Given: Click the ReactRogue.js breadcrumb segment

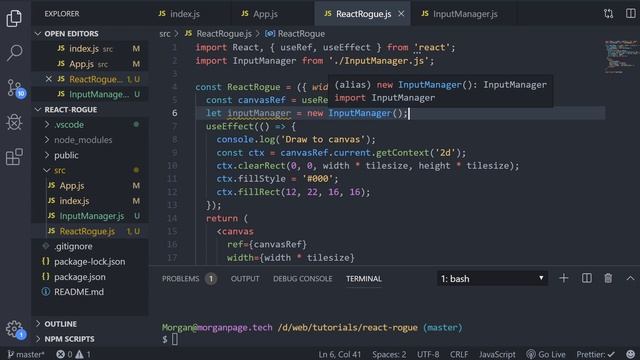Looking at the screenshot, I should (x=218, y=33).
